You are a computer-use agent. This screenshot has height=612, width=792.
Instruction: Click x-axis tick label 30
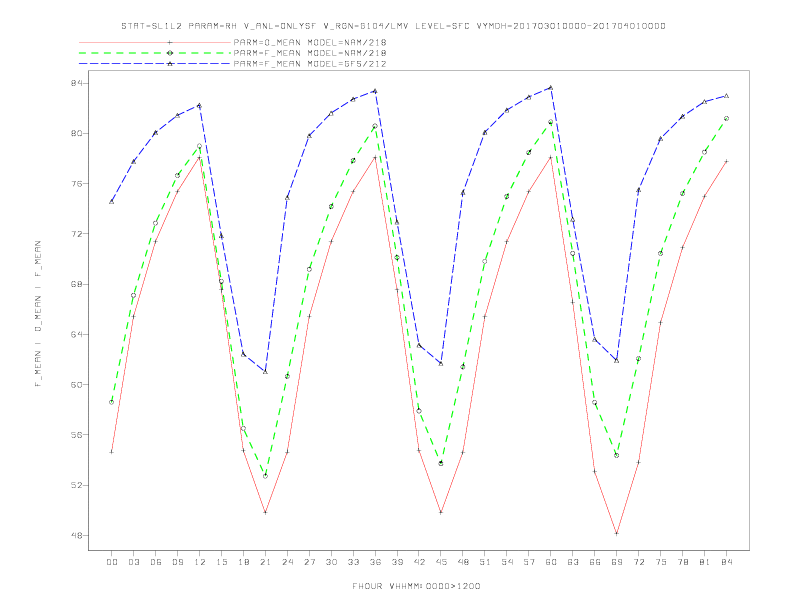tap(331, 562)
